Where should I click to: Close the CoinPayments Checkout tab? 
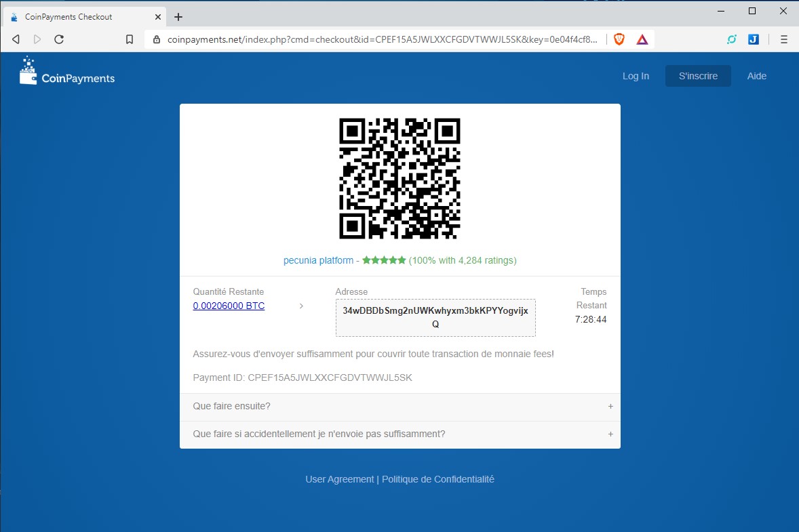coord(158,17)
